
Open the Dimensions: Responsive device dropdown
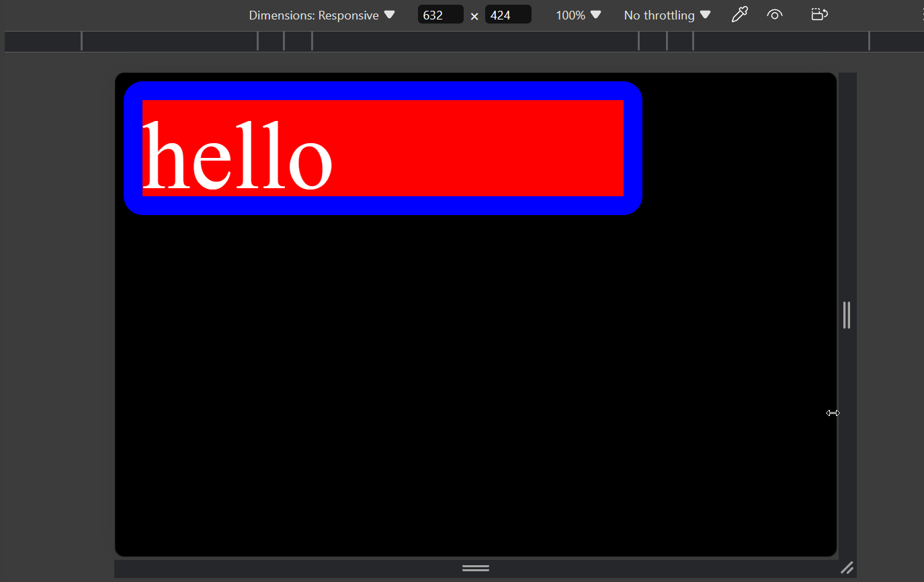[321, 15]
